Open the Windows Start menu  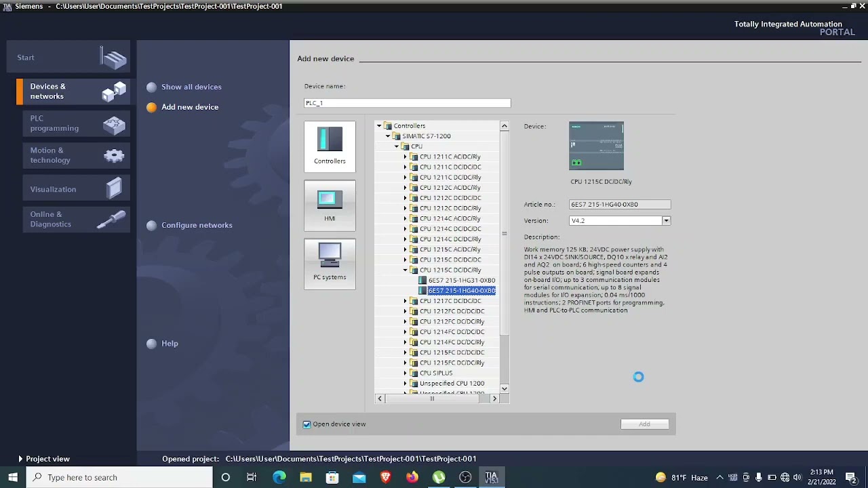coord(13,477)
